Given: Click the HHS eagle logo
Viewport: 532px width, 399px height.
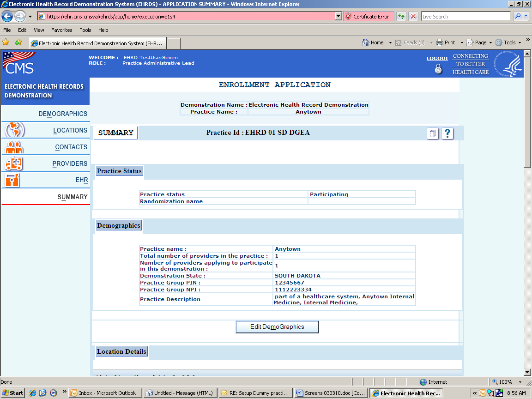Looking at the screenshot, I should point(508,64).
